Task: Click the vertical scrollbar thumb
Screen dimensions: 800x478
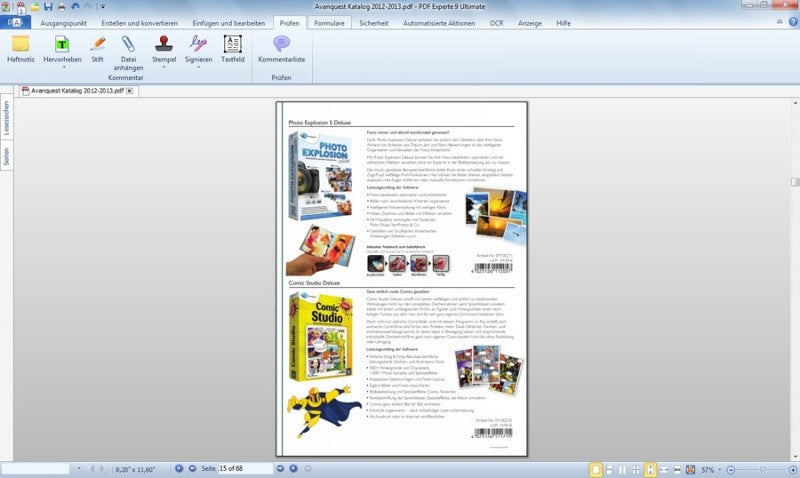Action: pyautogui.click(x=794, y=182)
